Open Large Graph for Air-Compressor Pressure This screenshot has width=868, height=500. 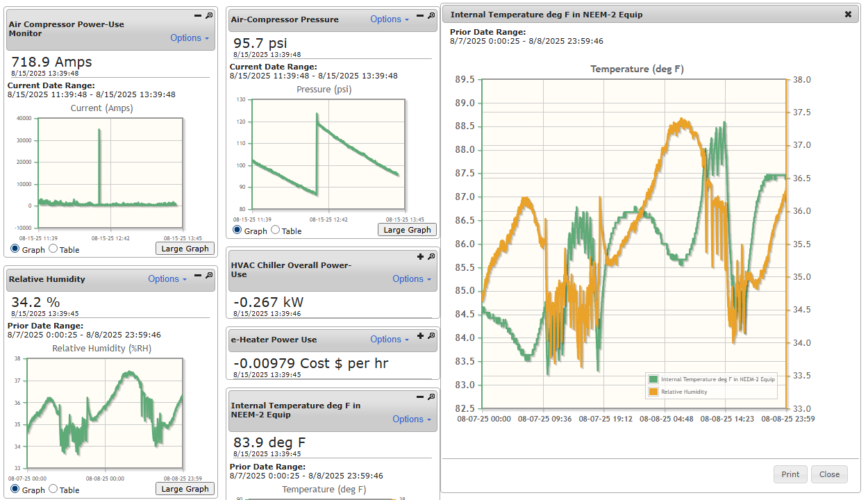407,230
